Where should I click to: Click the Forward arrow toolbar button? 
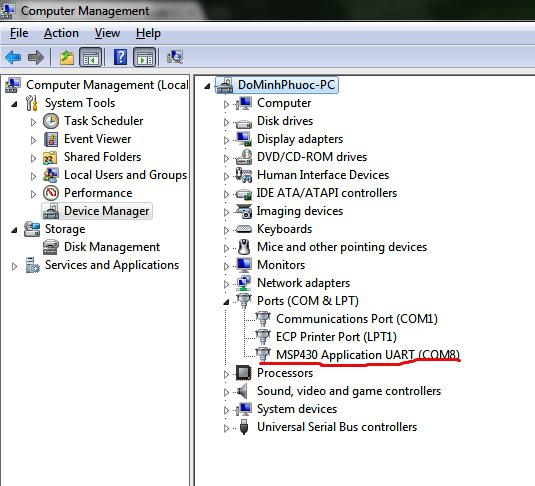click(x=36, y=57)
